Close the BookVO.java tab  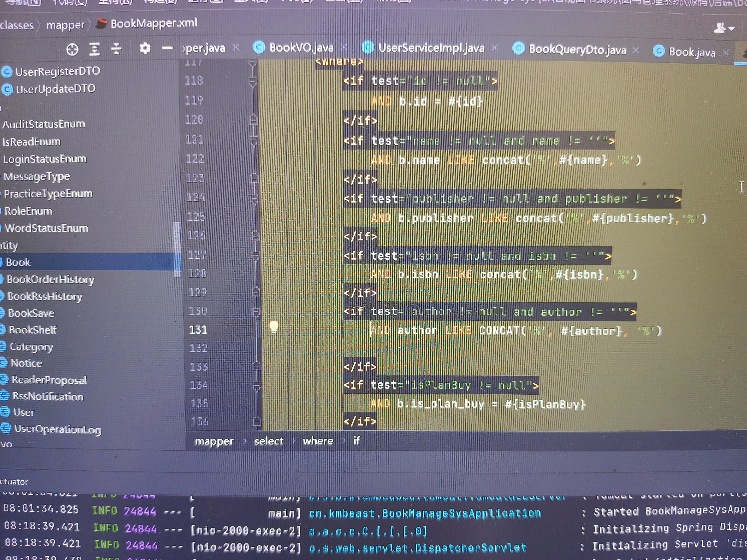click(x=344, y=48)
